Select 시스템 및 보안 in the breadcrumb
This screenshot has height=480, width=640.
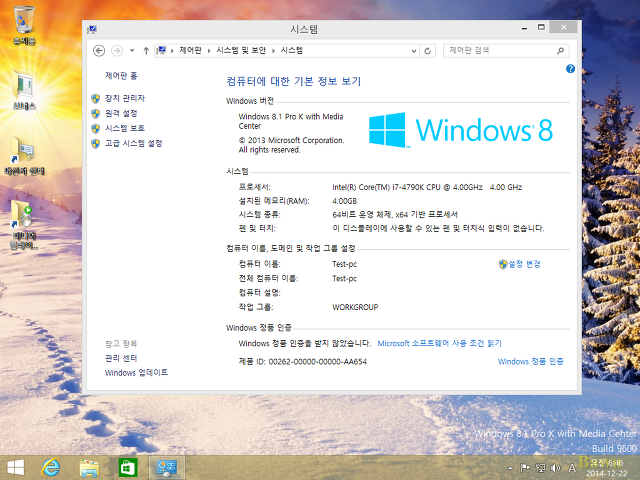tap(241, 50)
